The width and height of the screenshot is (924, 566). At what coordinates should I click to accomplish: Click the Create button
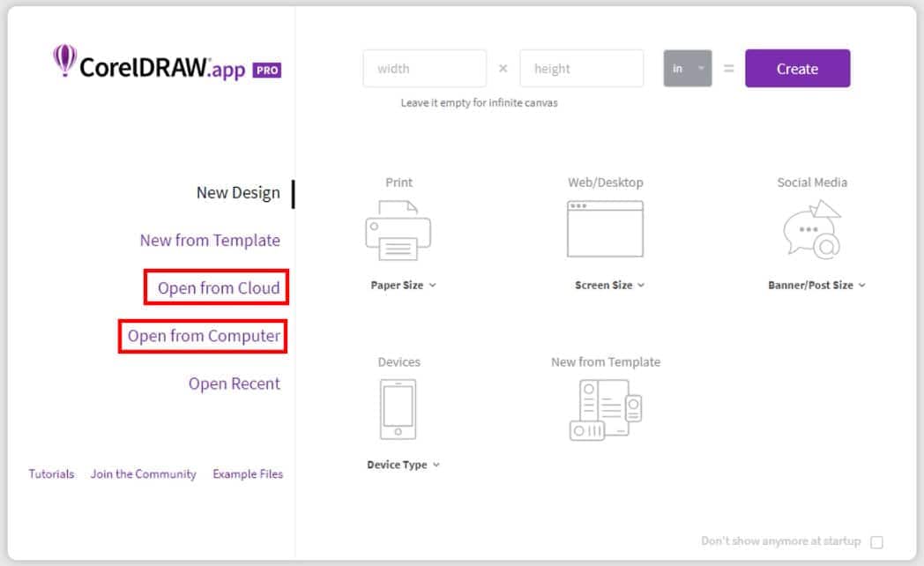coord(796,68)
